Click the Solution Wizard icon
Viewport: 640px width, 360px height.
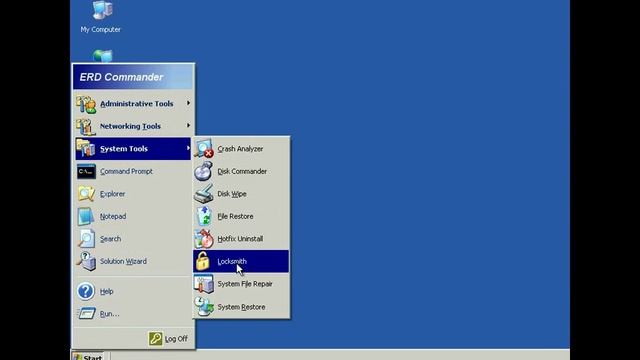86,261
